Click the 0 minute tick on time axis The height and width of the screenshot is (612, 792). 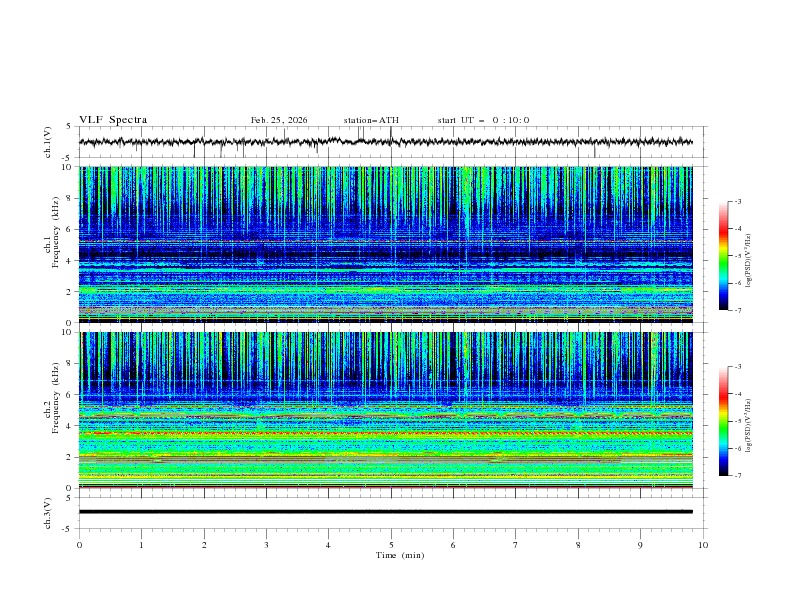tap(79, 545)
